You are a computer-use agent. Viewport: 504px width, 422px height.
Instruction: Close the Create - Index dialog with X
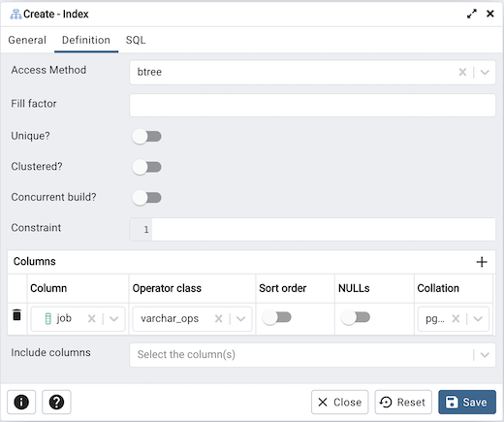(x=490, y=14)
